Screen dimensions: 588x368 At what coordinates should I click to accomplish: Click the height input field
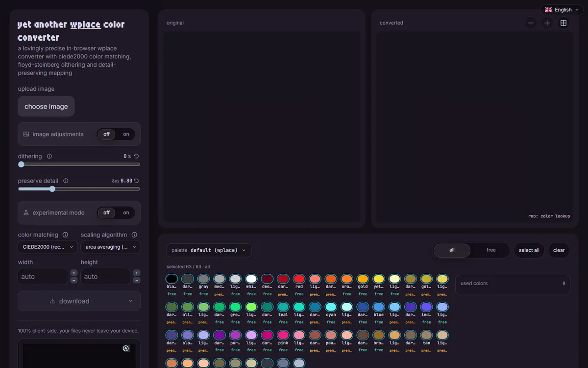pos(106,277)
